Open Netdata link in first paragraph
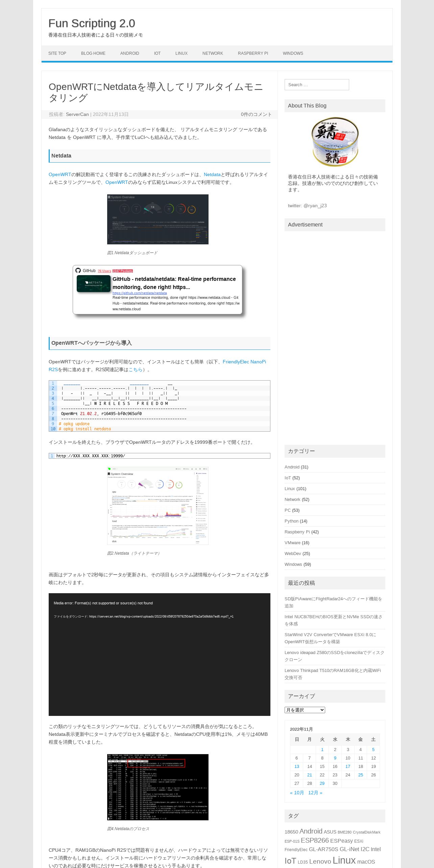 point(212,175)
